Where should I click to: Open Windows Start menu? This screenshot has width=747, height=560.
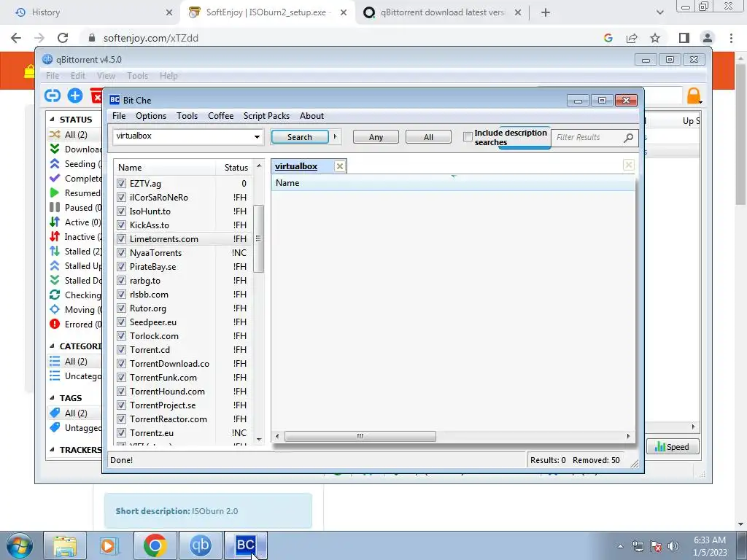point(19,545)
